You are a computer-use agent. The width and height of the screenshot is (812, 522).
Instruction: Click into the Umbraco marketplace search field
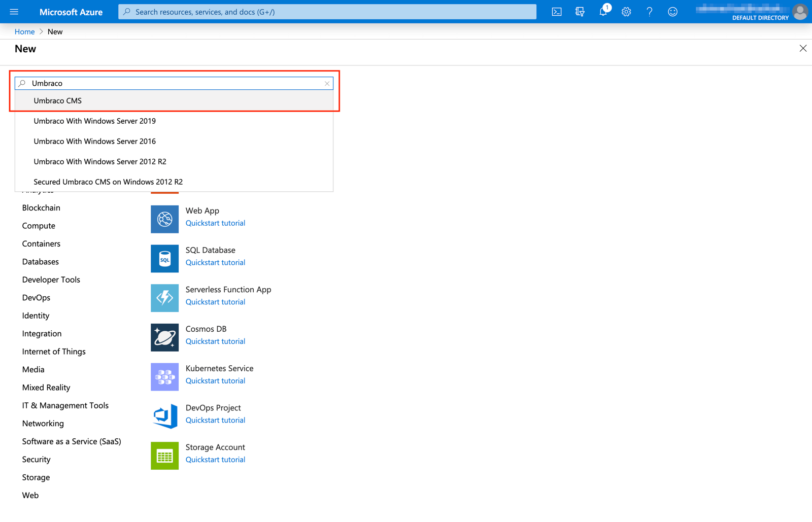(174, 83)
